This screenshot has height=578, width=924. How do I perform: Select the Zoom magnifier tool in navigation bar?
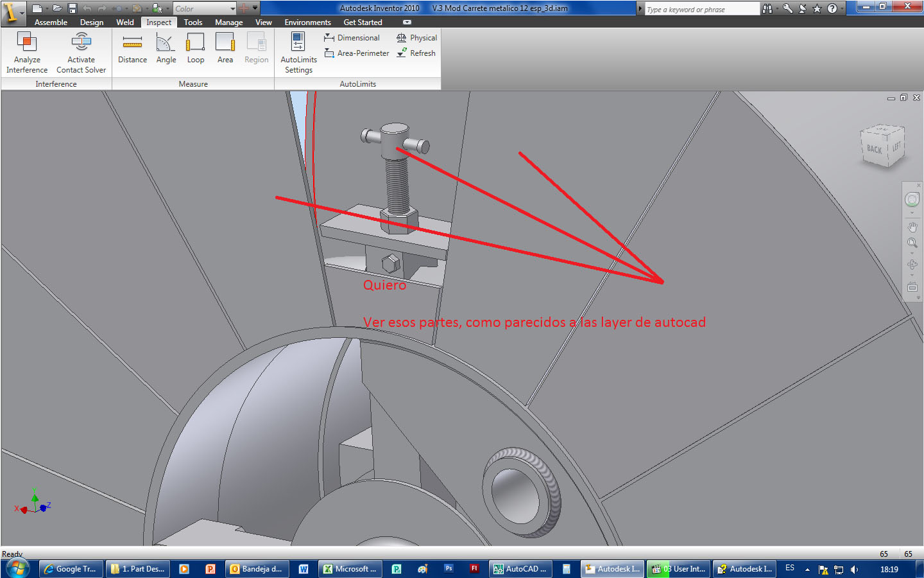[912, 243]
